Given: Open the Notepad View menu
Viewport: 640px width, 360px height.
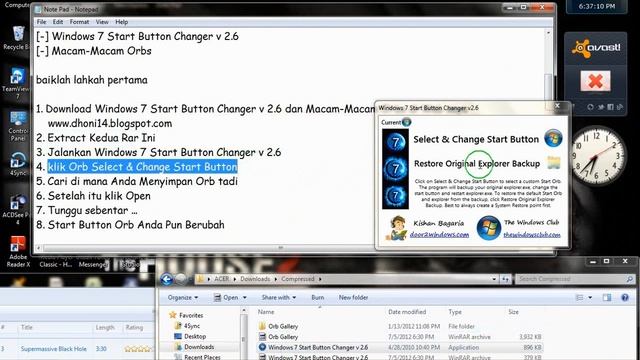Looking at the screenshot, I should tap(102, 22).
